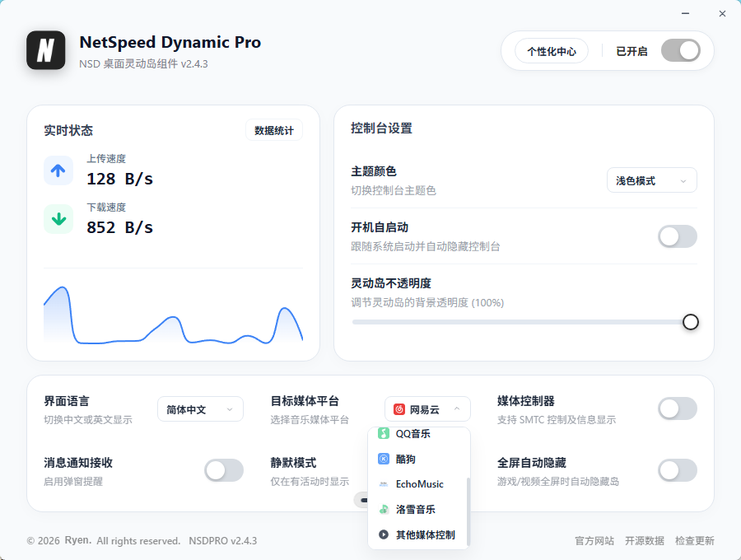The image size is (741, 560).
Task: Click the 网易云 dropdown up chevron
Action: [456, 408]
